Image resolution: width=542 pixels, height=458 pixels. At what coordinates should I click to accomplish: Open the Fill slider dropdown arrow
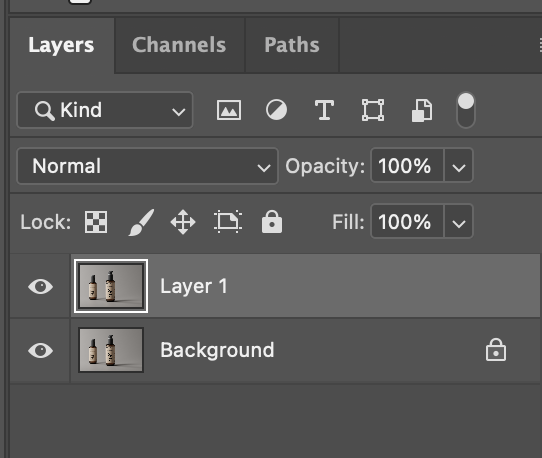458,222
